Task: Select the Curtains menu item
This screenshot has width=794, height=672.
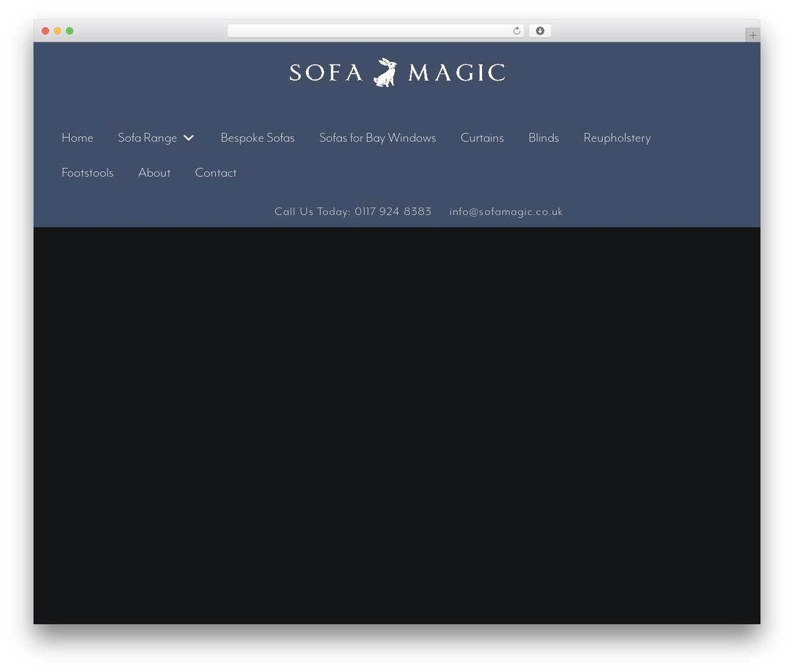Action: (x=482, y=138)
